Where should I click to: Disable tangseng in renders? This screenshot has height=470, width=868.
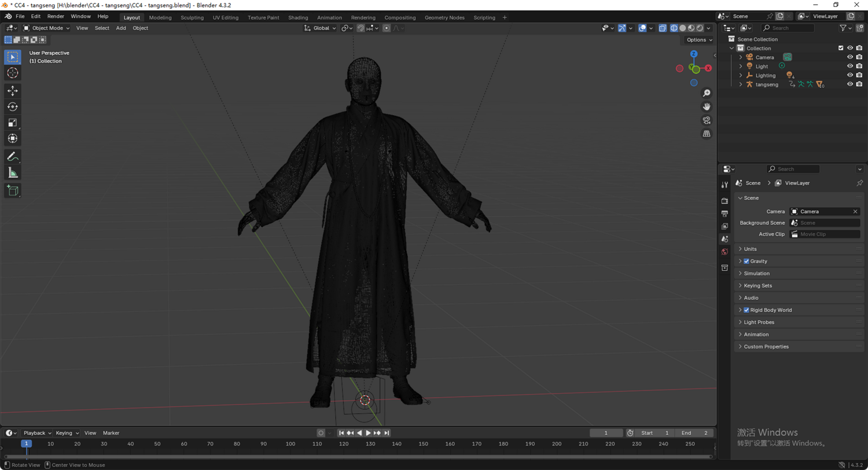859,84
